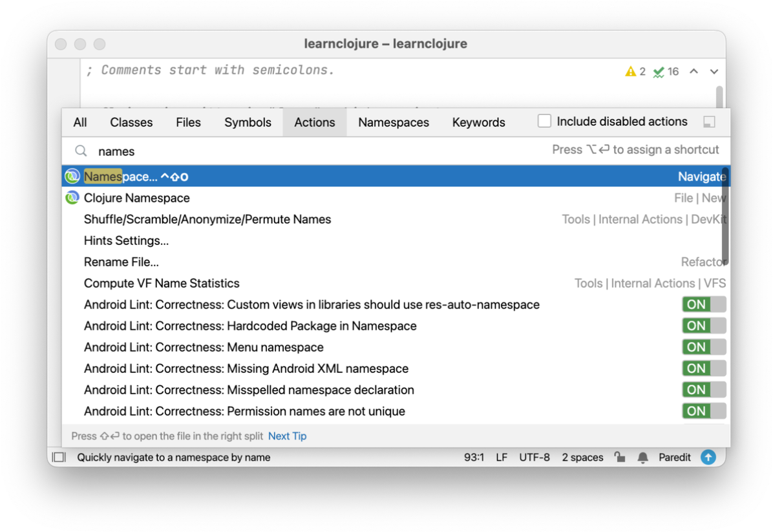
Task: Click the Clojure icon beside Namespace... result
Action: (72, 176)
